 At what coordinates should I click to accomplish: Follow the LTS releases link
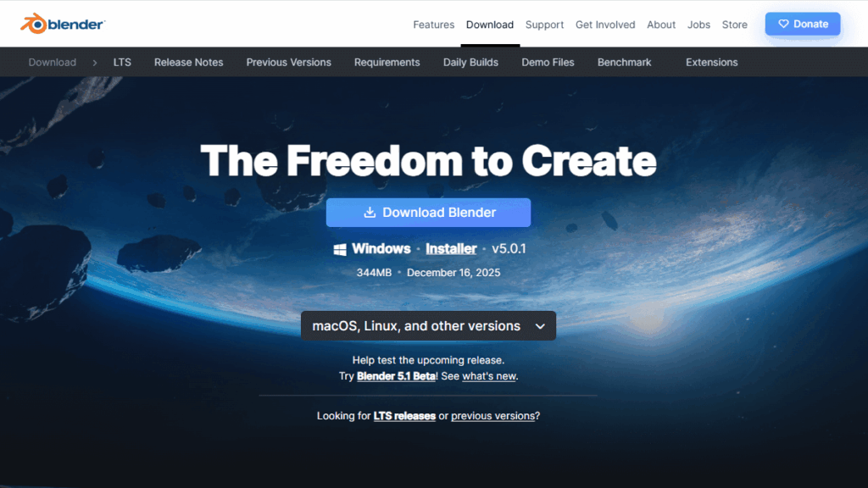tap(404, 415)
